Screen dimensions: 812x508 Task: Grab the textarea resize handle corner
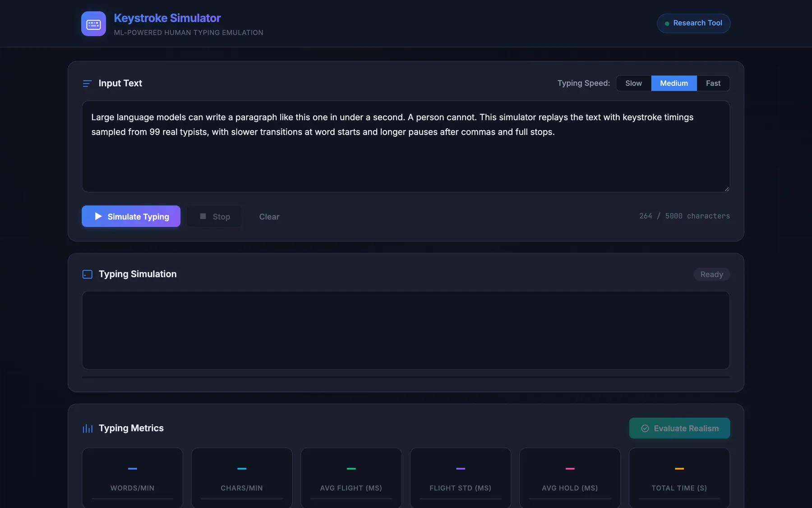pyautogui.click(x=726, y=189)
